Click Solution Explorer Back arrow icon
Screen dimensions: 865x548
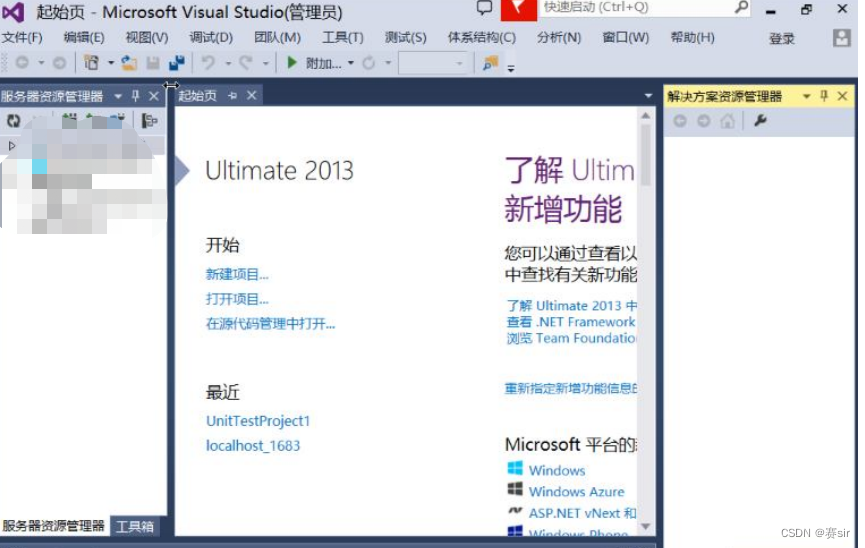point(680,120)
